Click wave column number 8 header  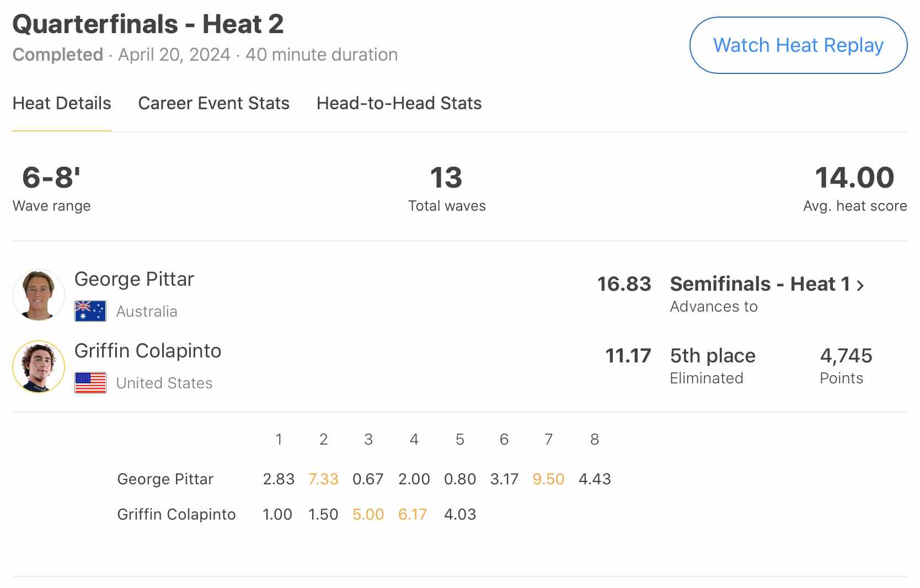595,439
